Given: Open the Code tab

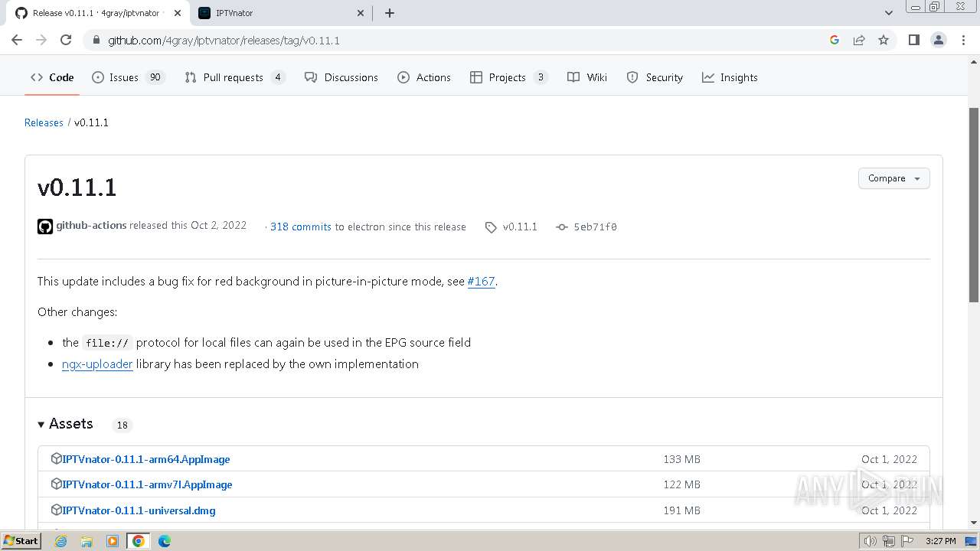Looking at the screenshot, I should [52, 77].
